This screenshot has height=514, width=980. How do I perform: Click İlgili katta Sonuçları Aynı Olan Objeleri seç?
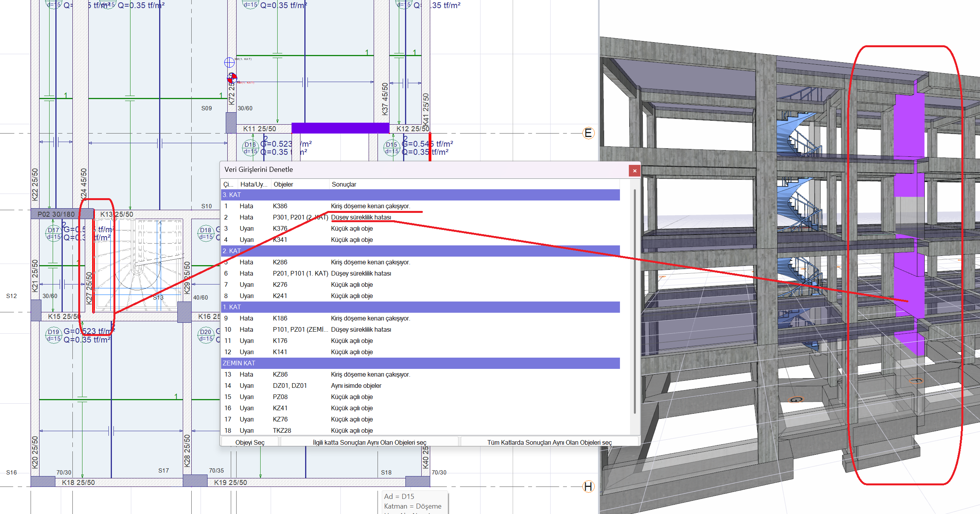369,442
